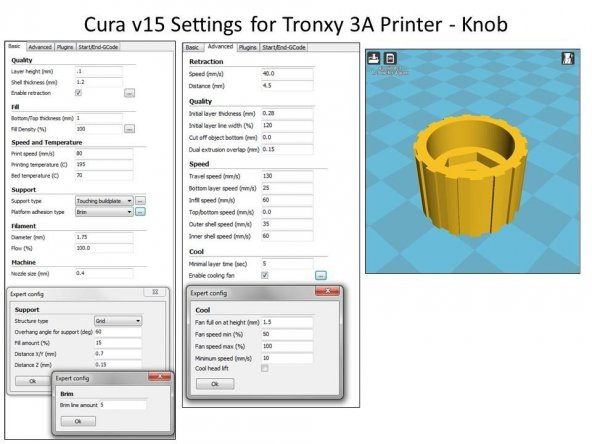Open Support type expert settings button
Image resolution: width=592 pixels, height=444 pixels.
140,200
